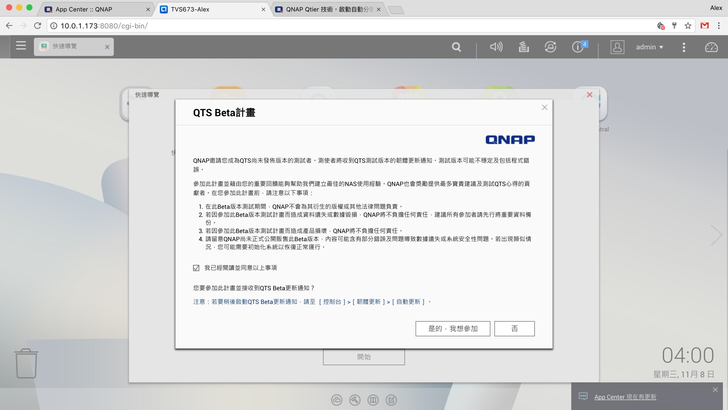Click the next desktop page arrow
Viewport: 728px width, 410px height.
click(716, 235)
